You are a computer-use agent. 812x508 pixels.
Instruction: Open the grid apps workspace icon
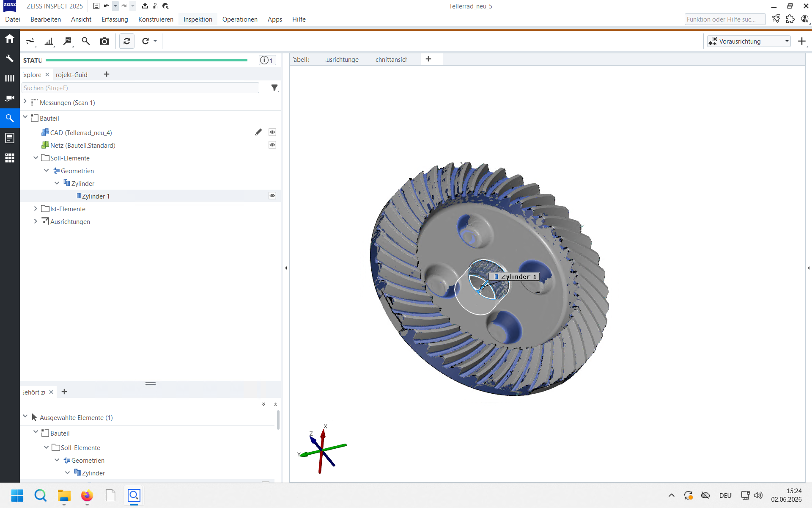coord(10,158)
